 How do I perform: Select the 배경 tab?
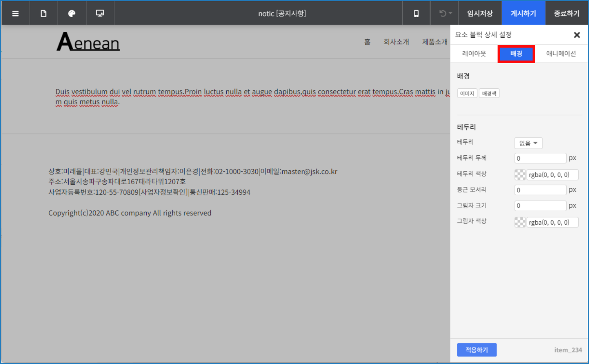(516, 54)
